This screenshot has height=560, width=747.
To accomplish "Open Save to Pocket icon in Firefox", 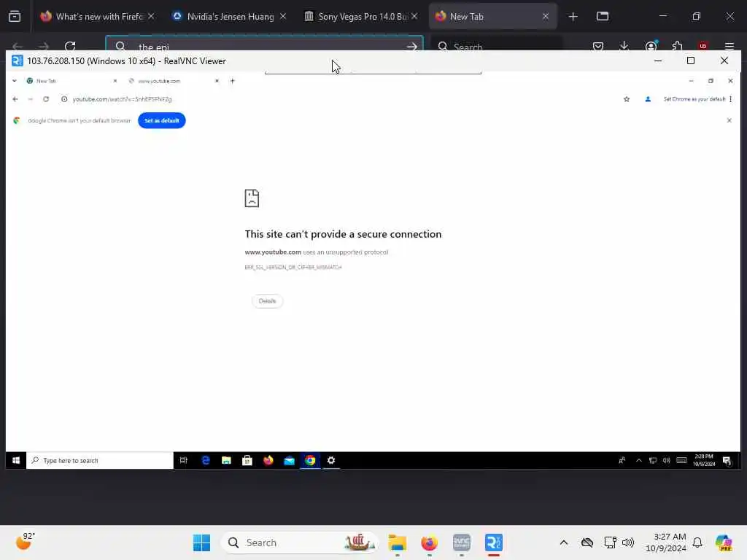I will click(598, 46).
